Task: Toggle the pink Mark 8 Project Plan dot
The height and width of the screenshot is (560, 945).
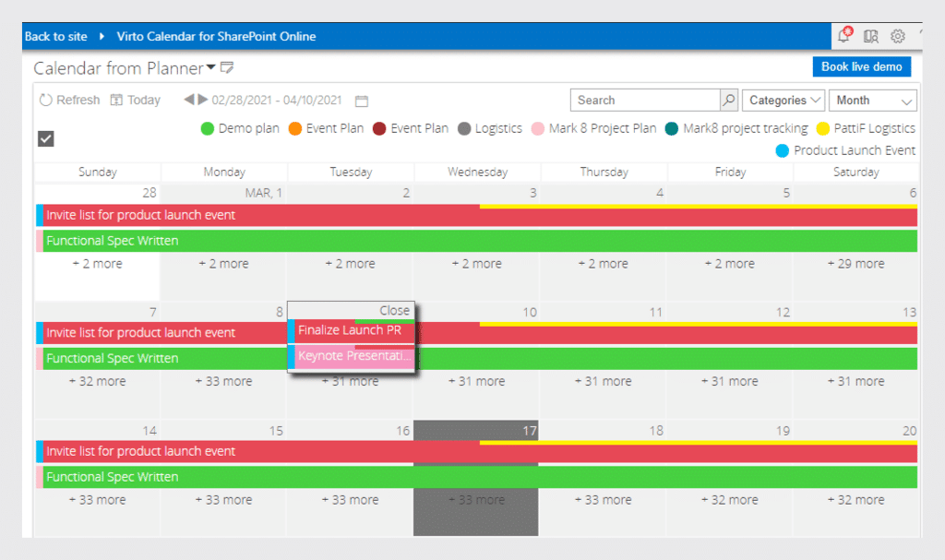Action: [x=538, y=128]
